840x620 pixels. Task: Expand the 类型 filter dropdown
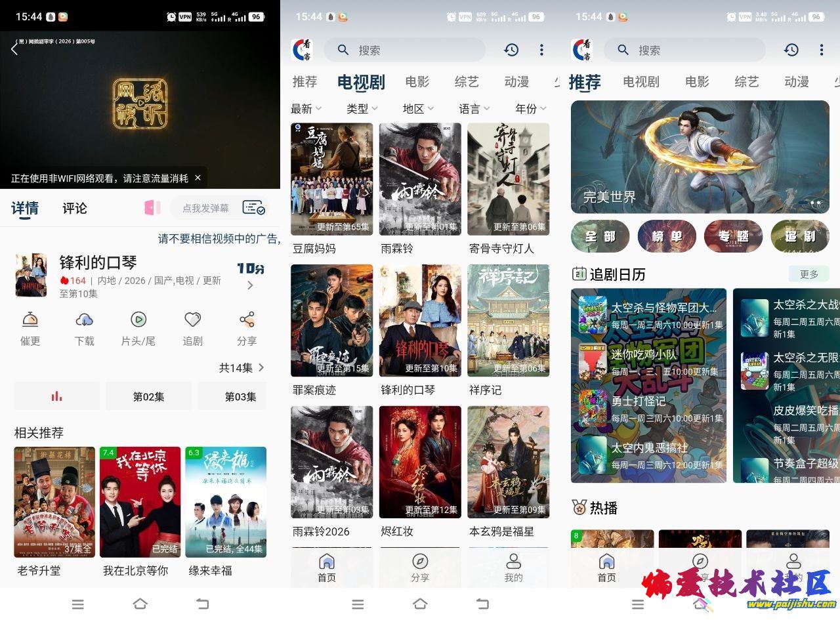tap(362, 108)
